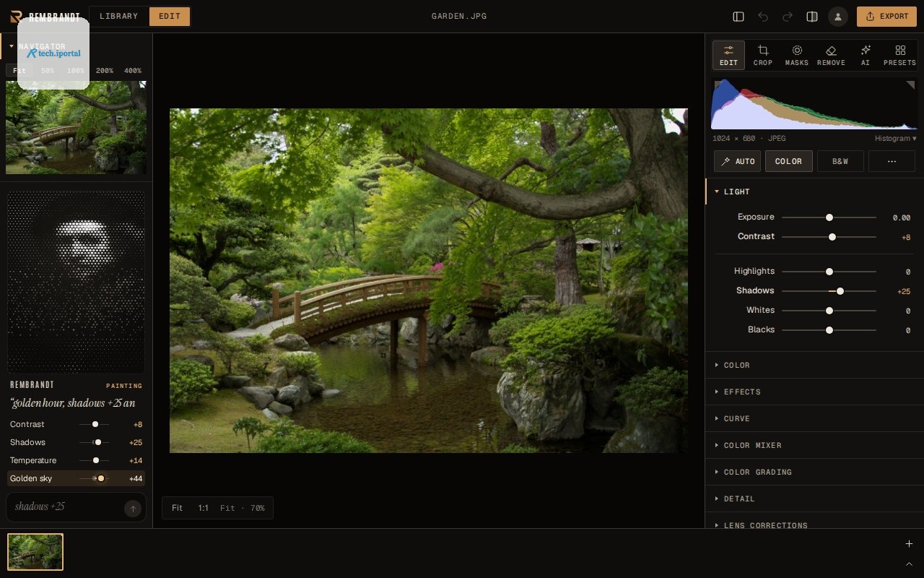
Task: Click Fit in the canvas zoom bar
Action: pos(177,508)
